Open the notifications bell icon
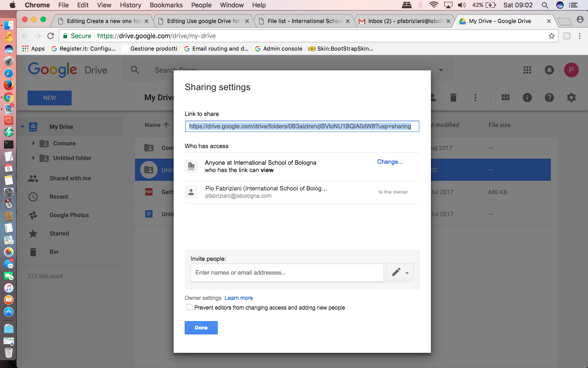The height and width of the screenshot is (368, 588). (x=549, y=70)
